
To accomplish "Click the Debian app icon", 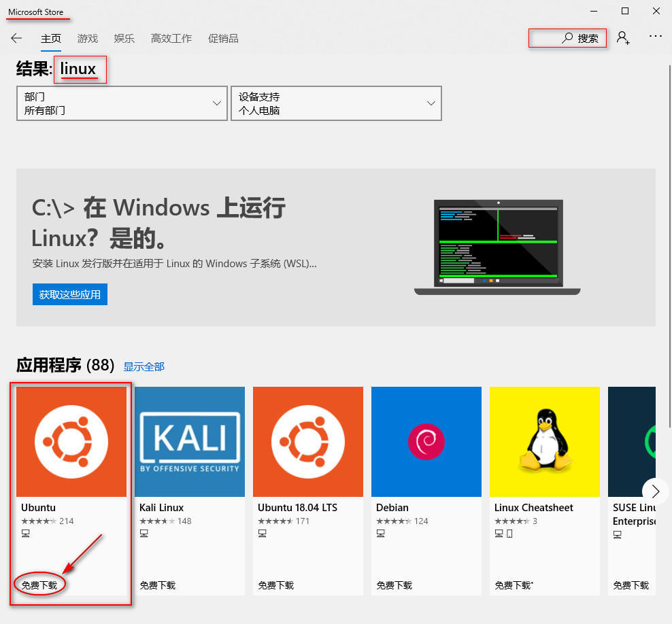I will click(x=426, y=440).
